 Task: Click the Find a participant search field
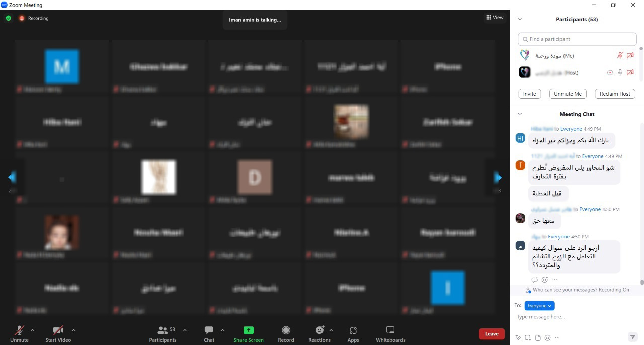578,39
